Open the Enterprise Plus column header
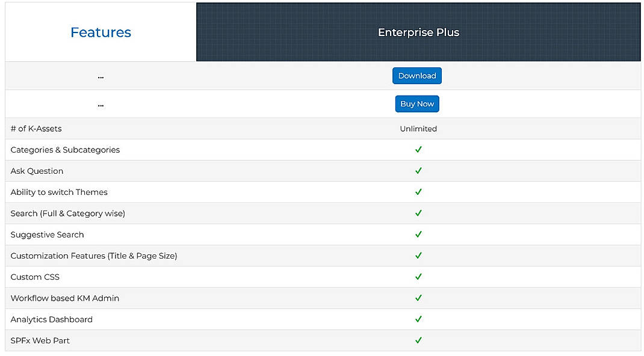 418,32
